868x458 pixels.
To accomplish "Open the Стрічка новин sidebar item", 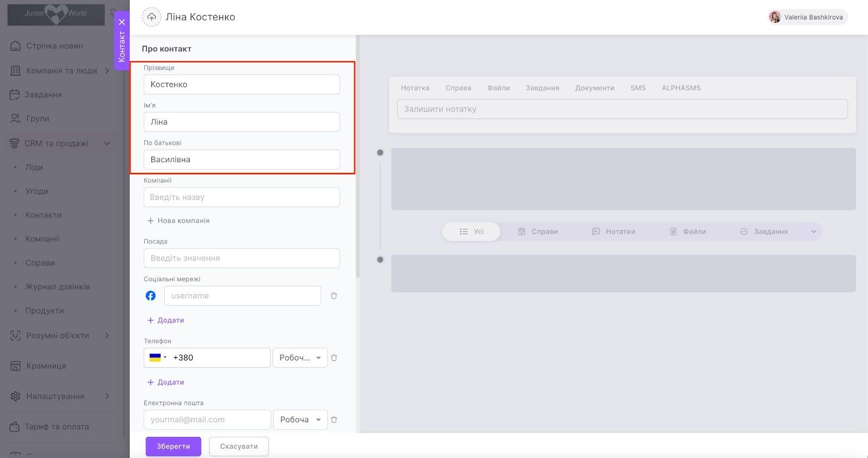I will [x=54, y=46].
